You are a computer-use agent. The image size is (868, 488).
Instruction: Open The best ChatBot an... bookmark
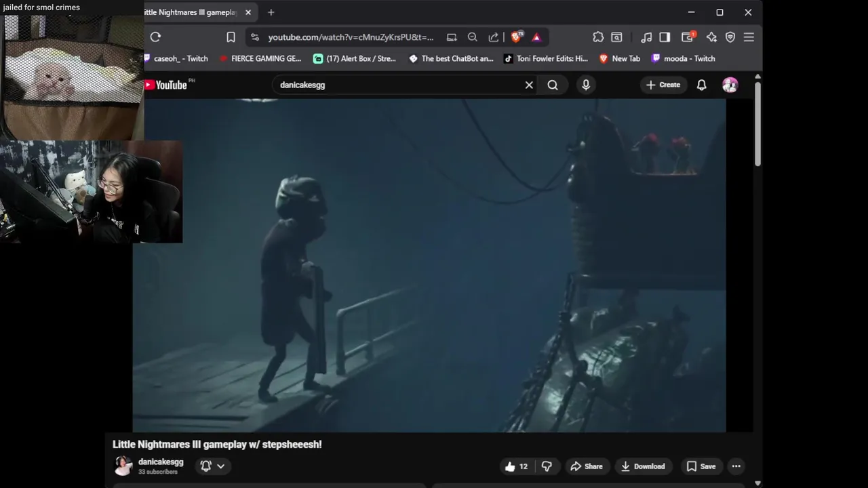tap(451, 59)
